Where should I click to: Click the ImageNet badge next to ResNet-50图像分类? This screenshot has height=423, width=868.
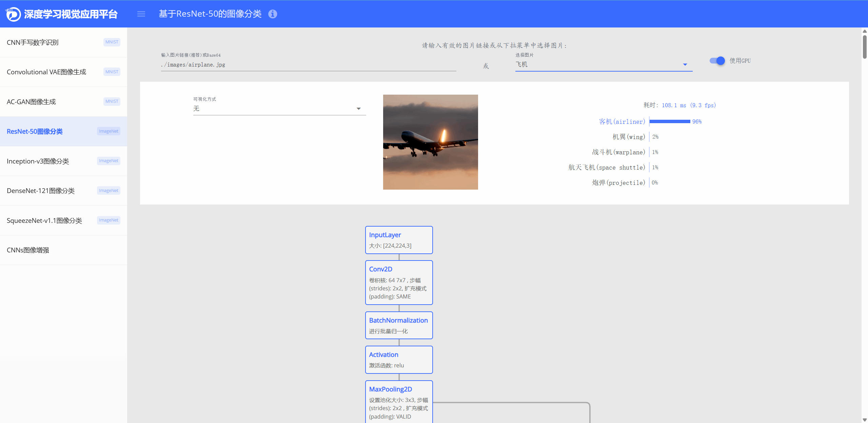108,131
